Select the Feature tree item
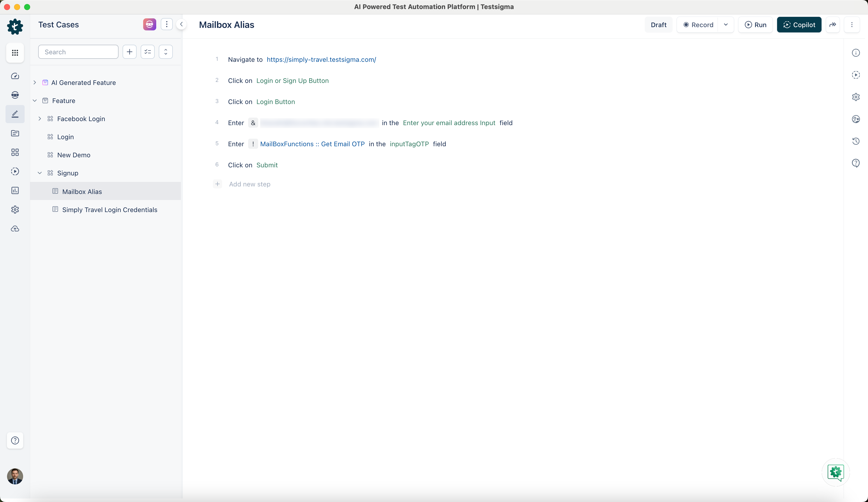 click(64, 101)
